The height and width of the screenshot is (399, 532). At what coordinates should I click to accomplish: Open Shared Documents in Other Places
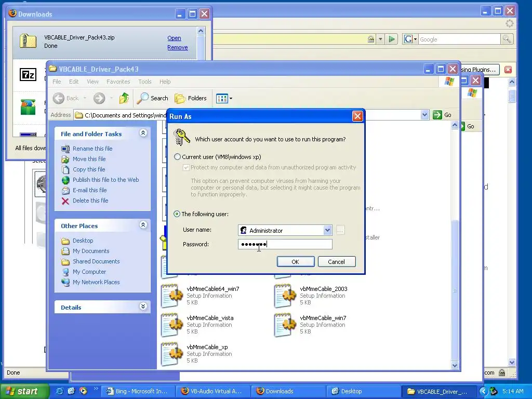pyautogui.click(x=96, y=262)
